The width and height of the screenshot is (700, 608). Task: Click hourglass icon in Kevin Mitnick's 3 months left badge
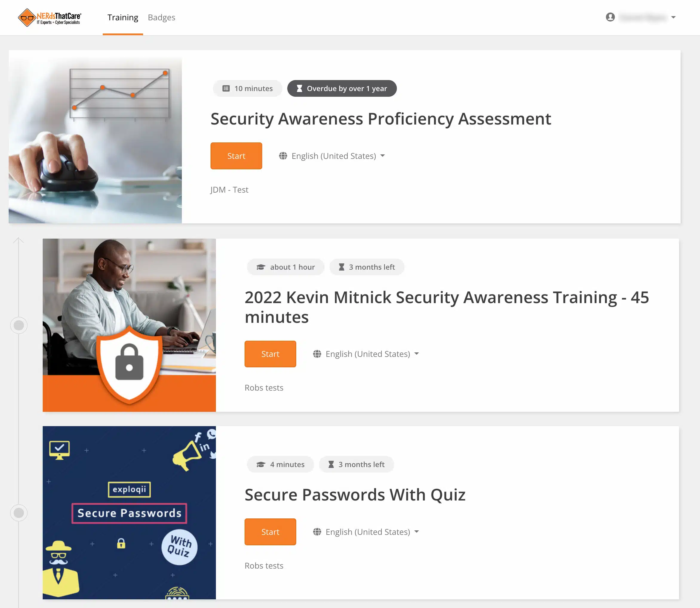point(341,267)
